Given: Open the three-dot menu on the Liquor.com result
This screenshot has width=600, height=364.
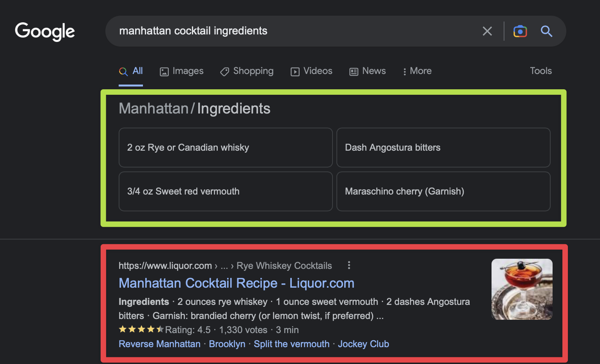Looking at the screenshot, I should 349,265.
